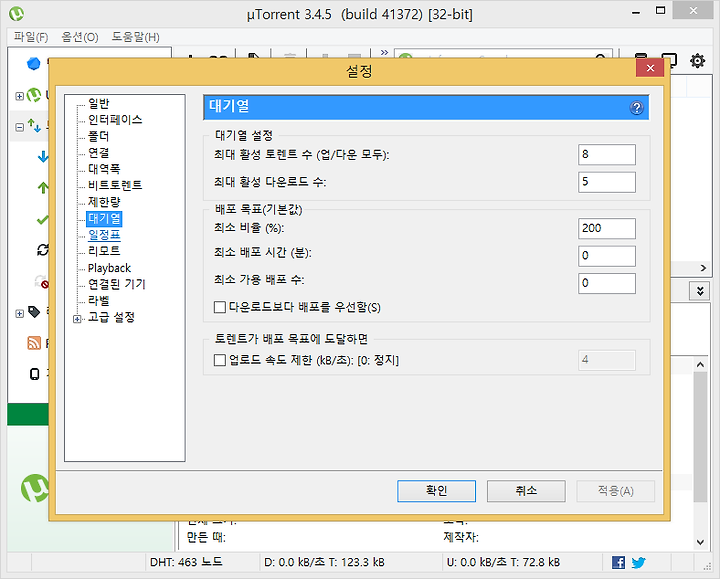
Task: Select the completed checkmark in sidebar
Action: (x=42, y=219)
